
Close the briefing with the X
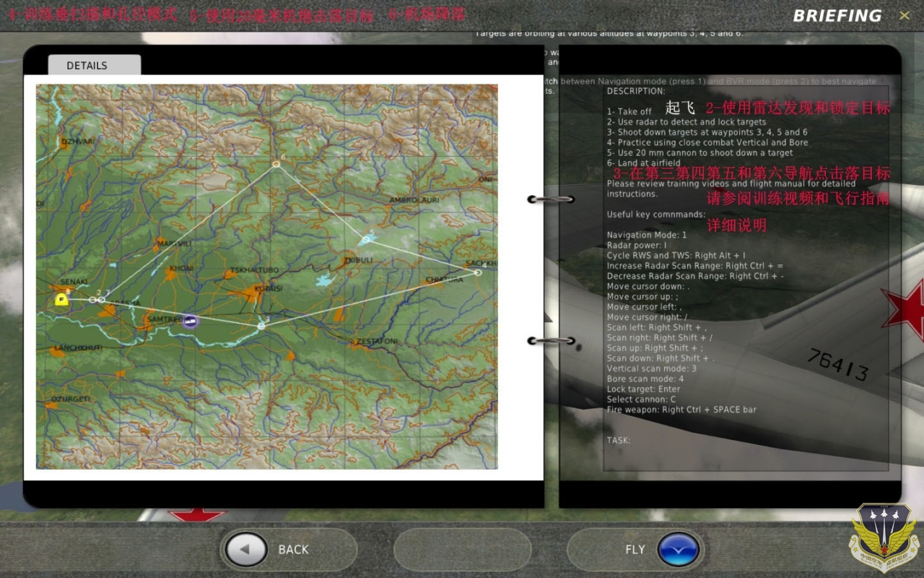(x=905, y=15)
